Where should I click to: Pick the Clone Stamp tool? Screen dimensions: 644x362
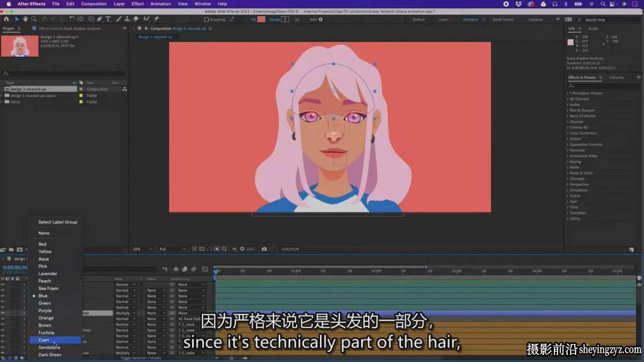coord(127,19)
